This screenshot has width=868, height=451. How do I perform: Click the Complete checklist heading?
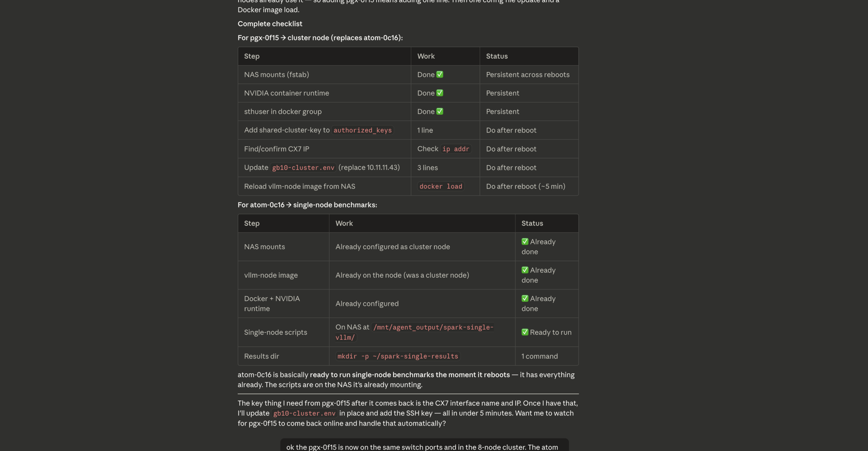click(270, 24)
